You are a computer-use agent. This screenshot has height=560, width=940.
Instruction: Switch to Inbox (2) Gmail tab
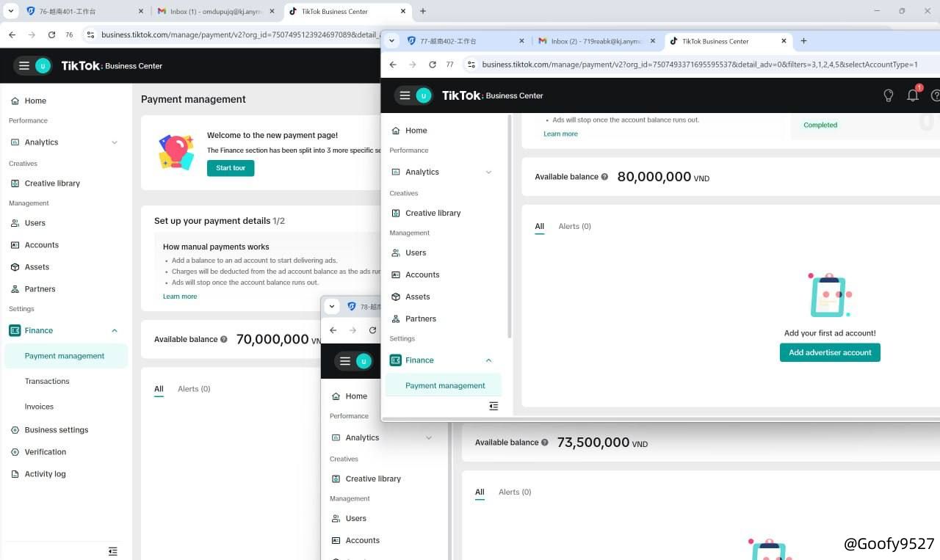596,41
